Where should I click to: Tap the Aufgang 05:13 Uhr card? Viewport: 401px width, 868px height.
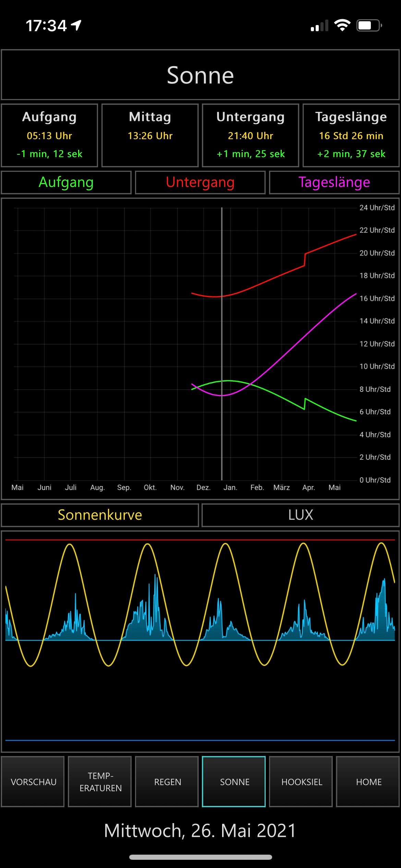point(49,135)
